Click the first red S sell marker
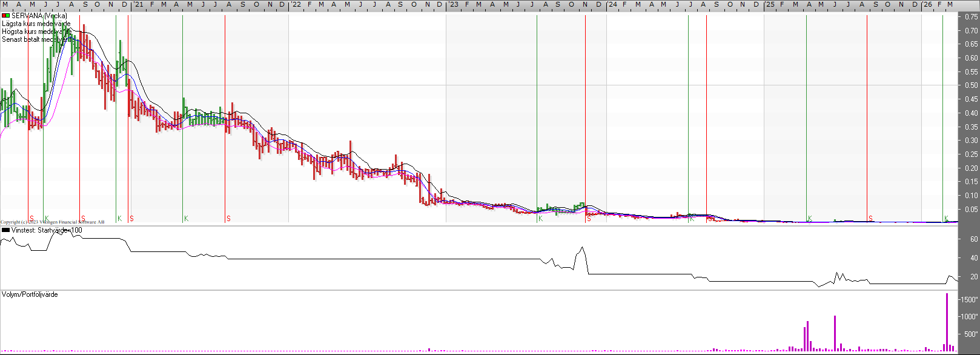 (x=31, y=219)
